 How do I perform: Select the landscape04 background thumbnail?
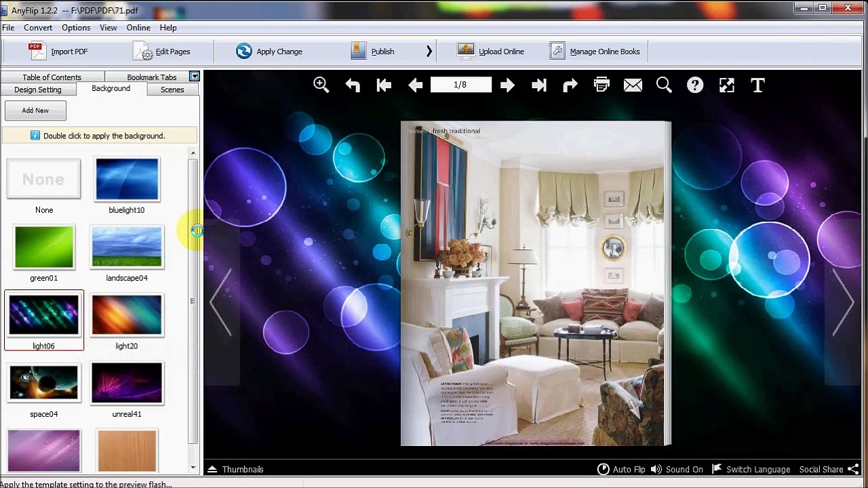point(127,247)
